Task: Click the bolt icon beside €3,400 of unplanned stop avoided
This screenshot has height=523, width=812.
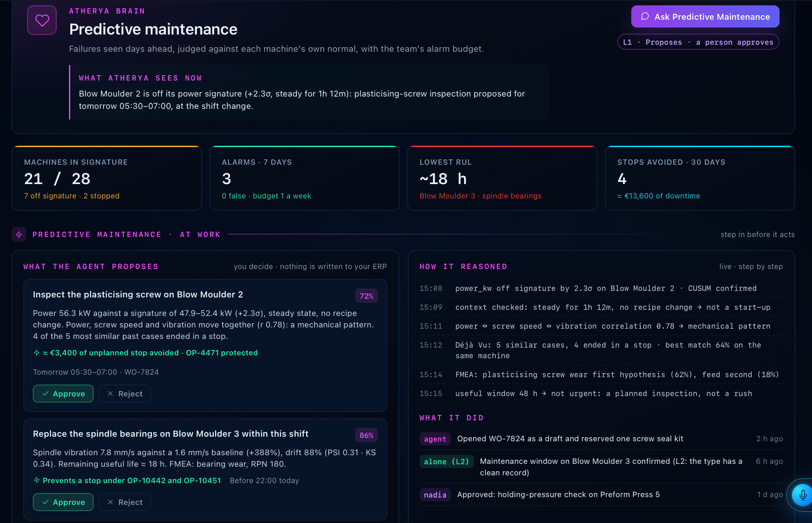Action: point(37,353)
